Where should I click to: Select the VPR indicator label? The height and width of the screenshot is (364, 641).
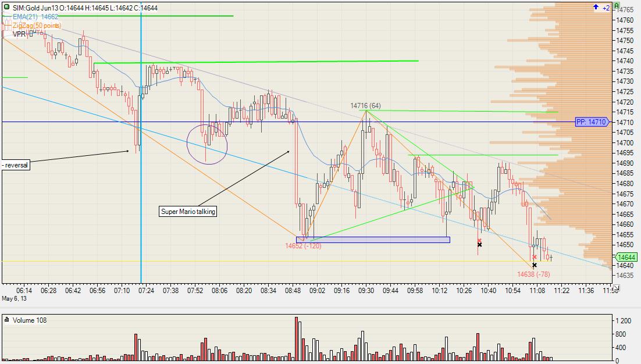pos(19,34)
